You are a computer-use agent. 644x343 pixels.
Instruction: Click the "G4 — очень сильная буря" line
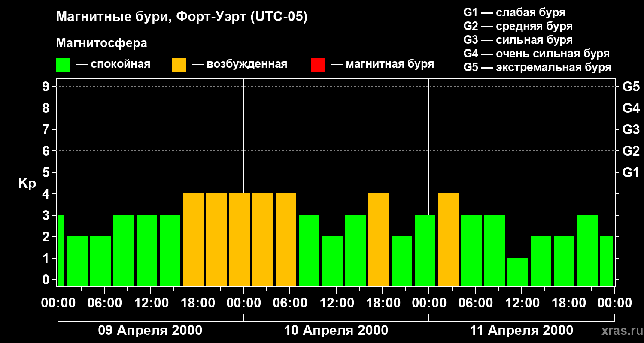click(x=536, y=54)
